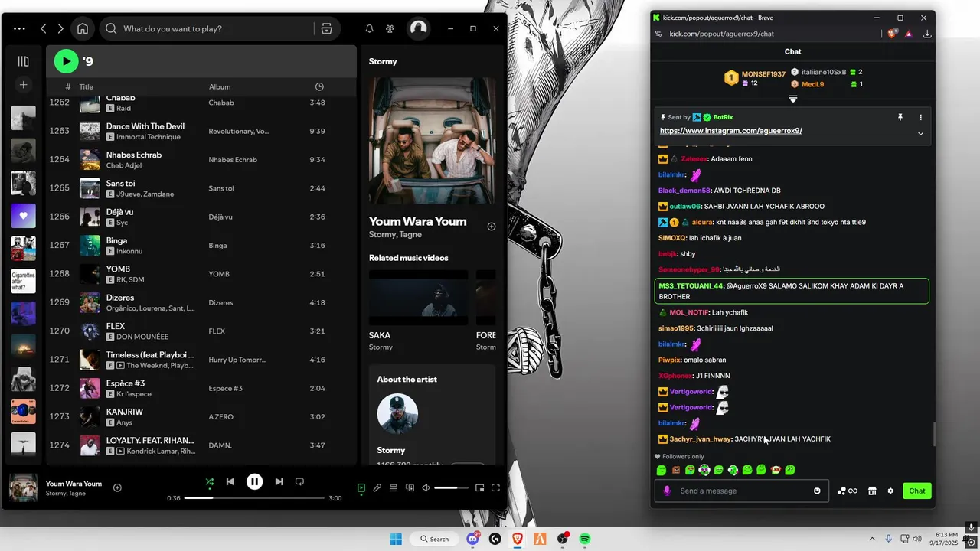980x551 pixels.
Task: Open Kick channel points infinity icon
Action: pos(848,491)
